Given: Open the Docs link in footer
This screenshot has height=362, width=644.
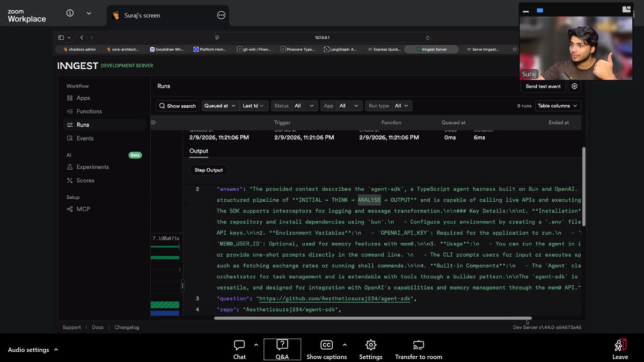Looking at the screenshot, I should pos(98,327).
